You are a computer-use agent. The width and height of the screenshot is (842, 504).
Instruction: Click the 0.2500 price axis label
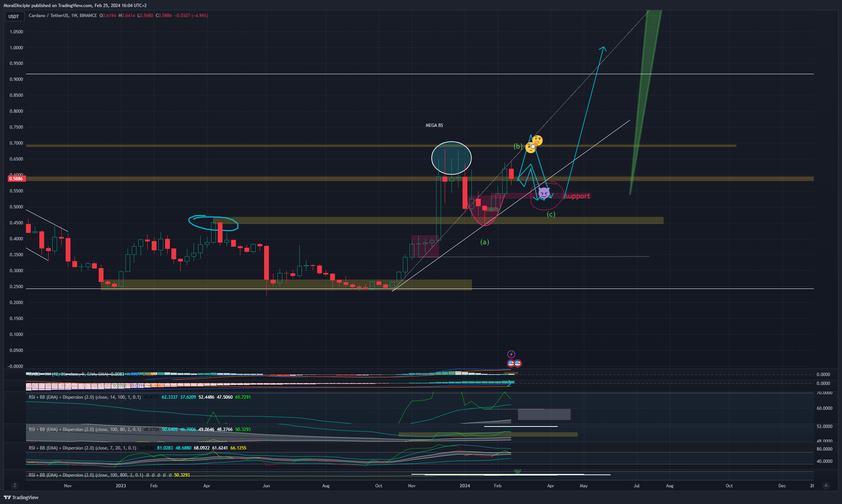click(x=16, y=287)
